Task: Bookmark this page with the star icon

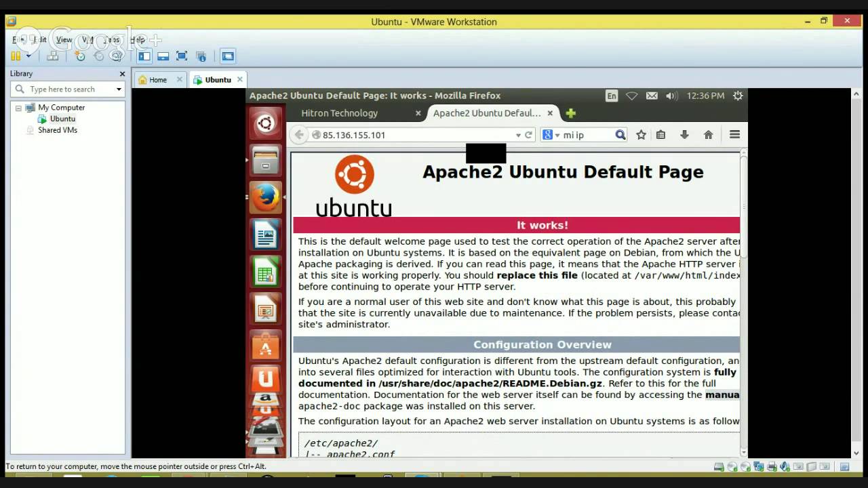Action: coord(641,135)
